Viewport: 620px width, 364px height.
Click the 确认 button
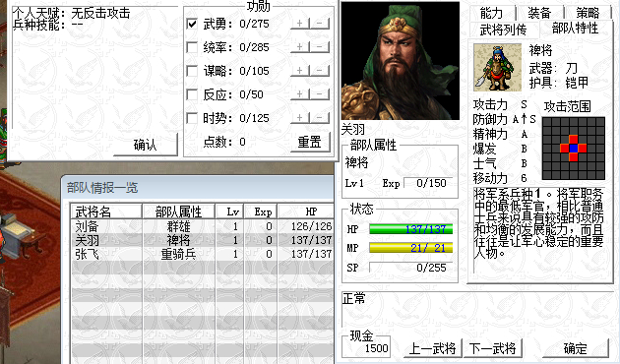point(145,145)
